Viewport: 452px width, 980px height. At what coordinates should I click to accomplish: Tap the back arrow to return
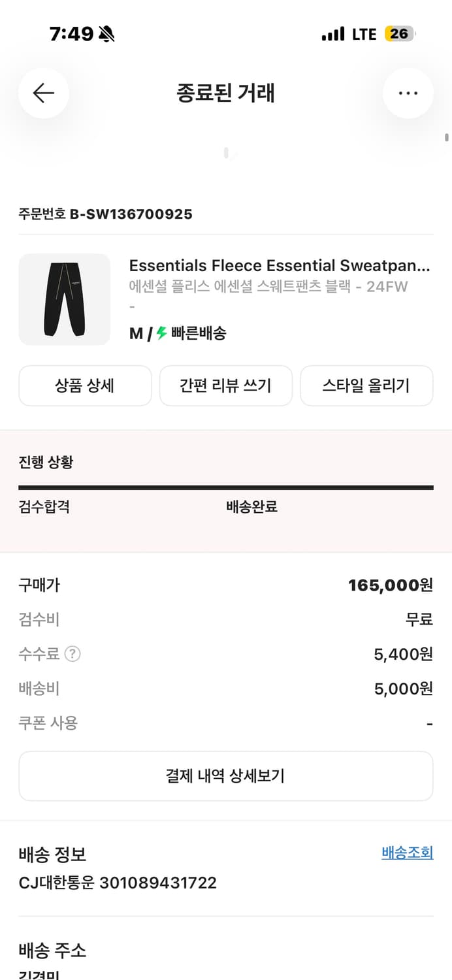(x=43, y=93)
